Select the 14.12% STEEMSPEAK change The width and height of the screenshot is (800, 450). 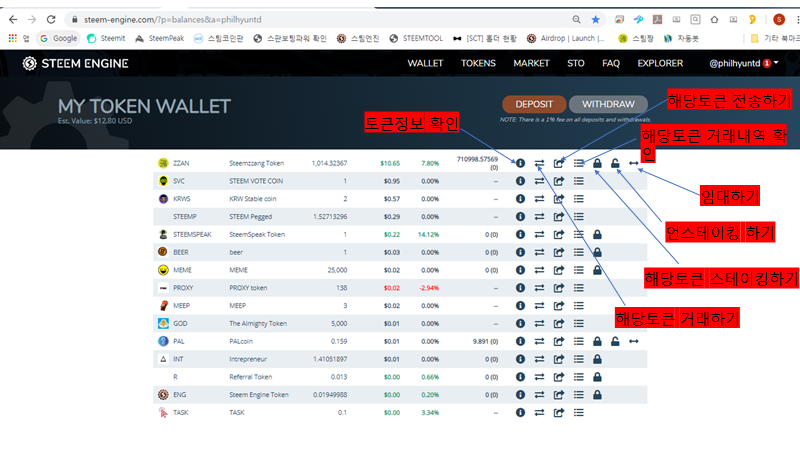point(428,235)
